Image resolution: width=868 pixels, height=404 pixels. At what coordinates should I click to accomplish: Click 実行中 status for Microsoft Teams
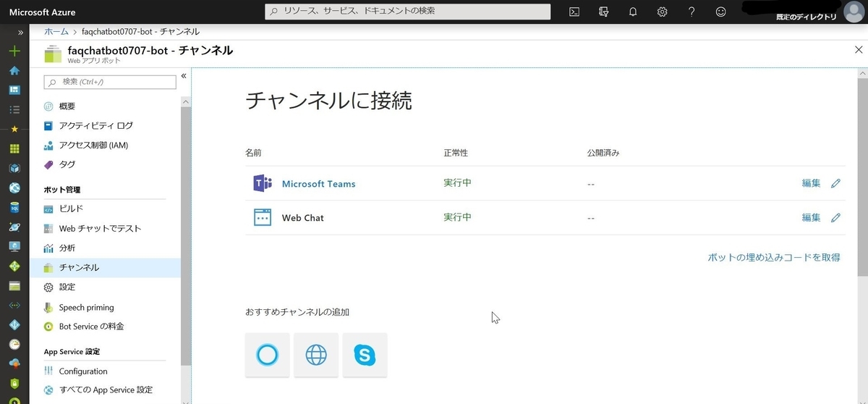pos(457,183)
